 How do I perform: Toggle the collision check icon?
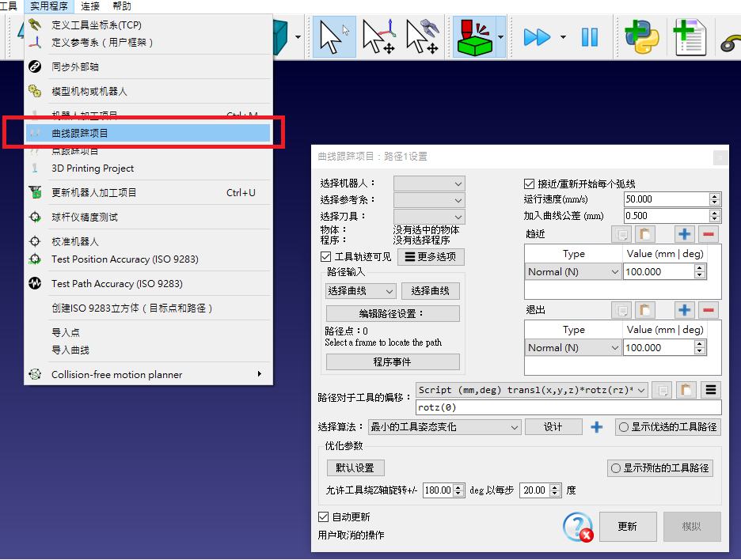click(474, 37)
